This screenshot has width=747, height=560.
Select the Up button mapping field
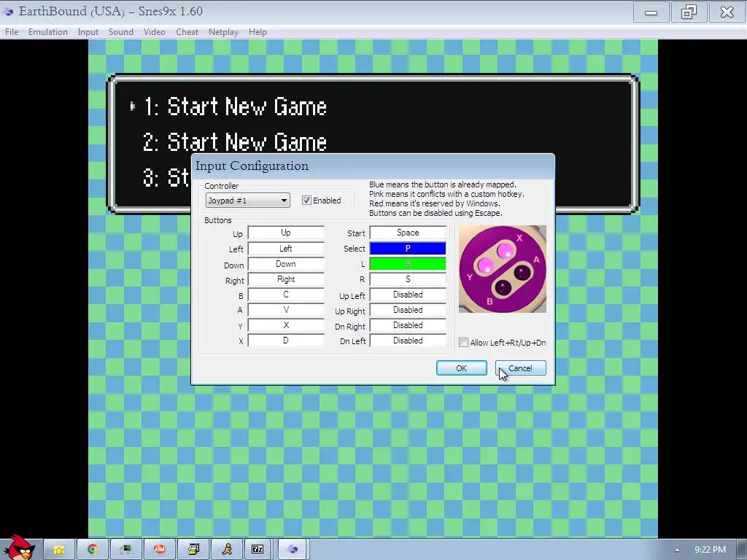click(x=286, y=233)
